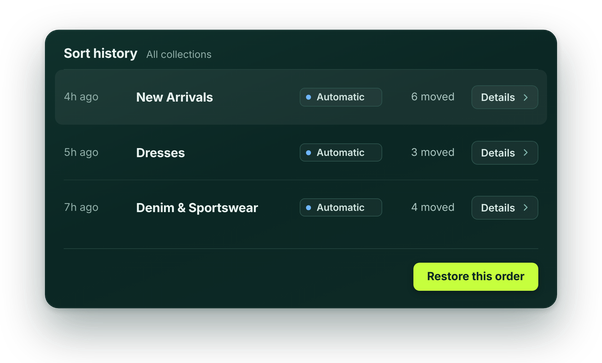Click the All collections label
Viewport: 602px width, 363px height.
[x=179, y=55]
